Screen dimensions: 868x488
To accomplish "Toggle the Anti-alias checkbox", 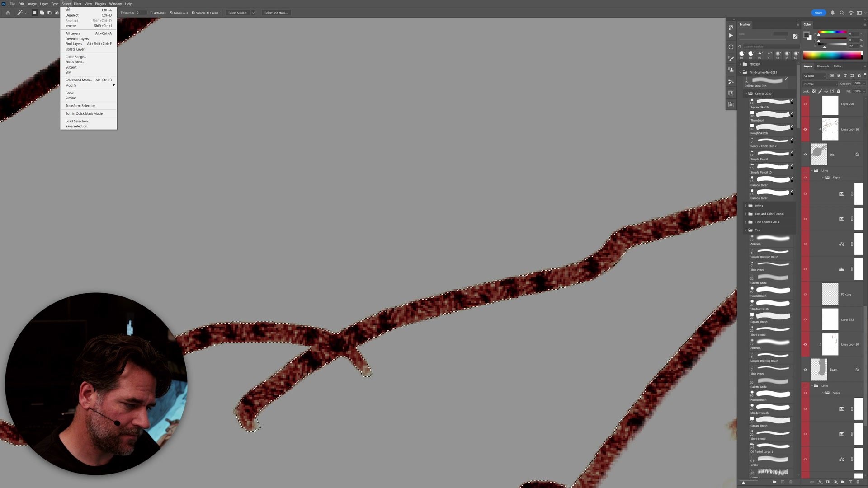I will [151, 13].
